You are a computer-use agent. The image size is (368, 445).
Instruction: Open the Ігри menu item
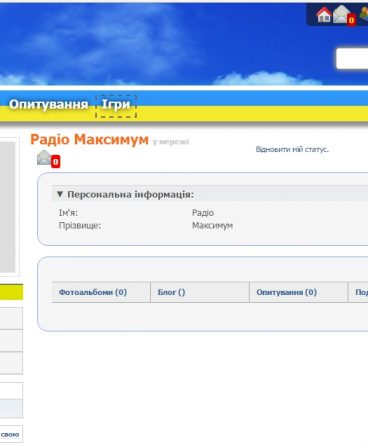tap(116, 105)
